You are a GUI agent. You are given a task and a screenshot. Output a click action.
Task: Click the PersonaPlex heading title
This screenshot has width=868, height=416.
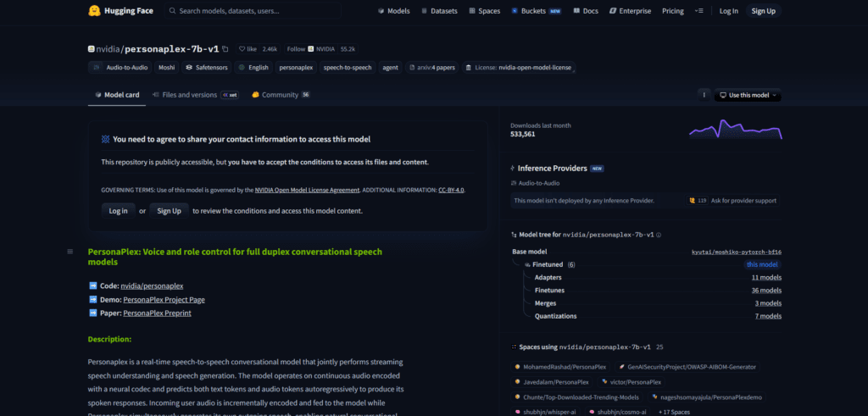coord(235,257)
